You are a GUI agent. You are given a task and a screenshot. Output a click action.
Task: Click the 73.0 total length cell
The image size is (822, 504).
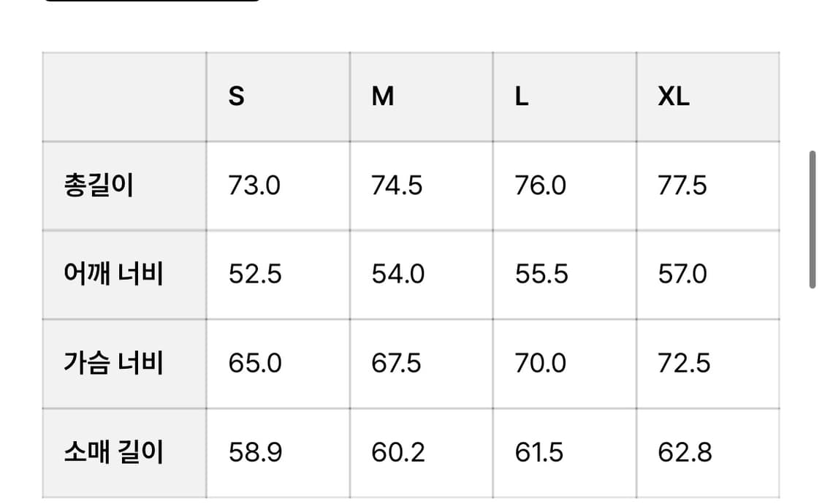click(x=254, y=186)
